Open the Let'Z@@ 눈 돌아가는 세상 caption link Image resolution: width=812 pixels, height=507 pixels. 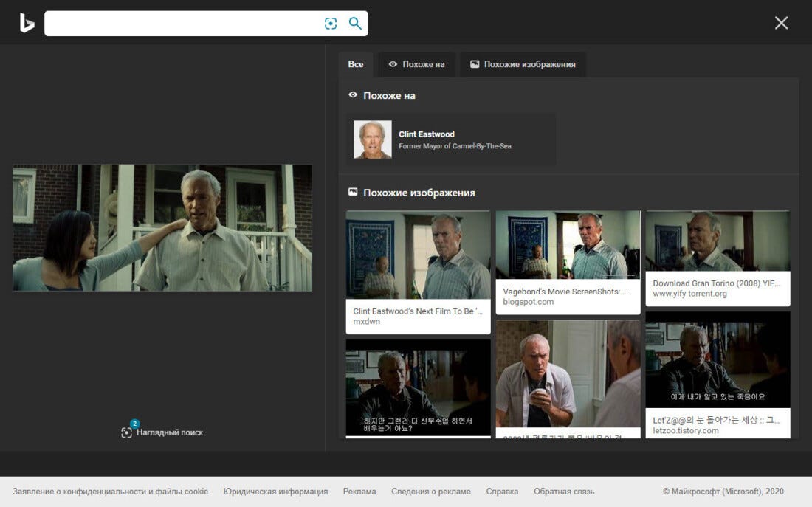pos(716,420)
